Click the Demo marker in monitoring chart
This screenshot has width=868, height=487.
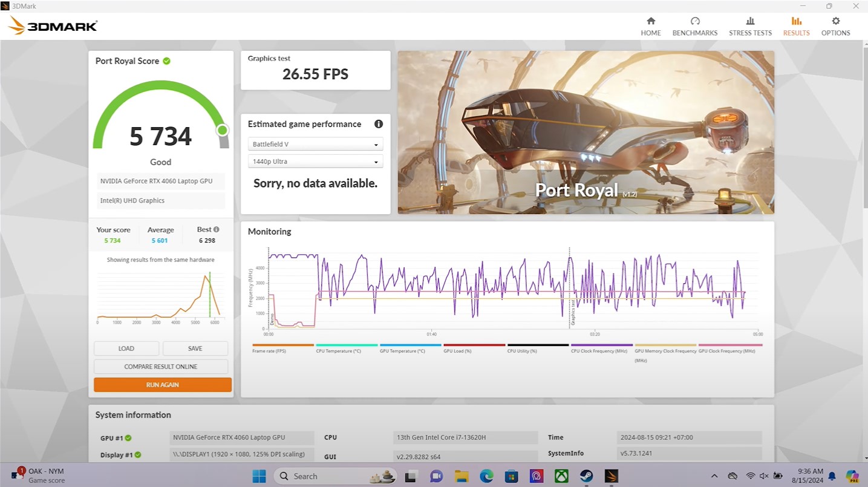pos(272,318)
